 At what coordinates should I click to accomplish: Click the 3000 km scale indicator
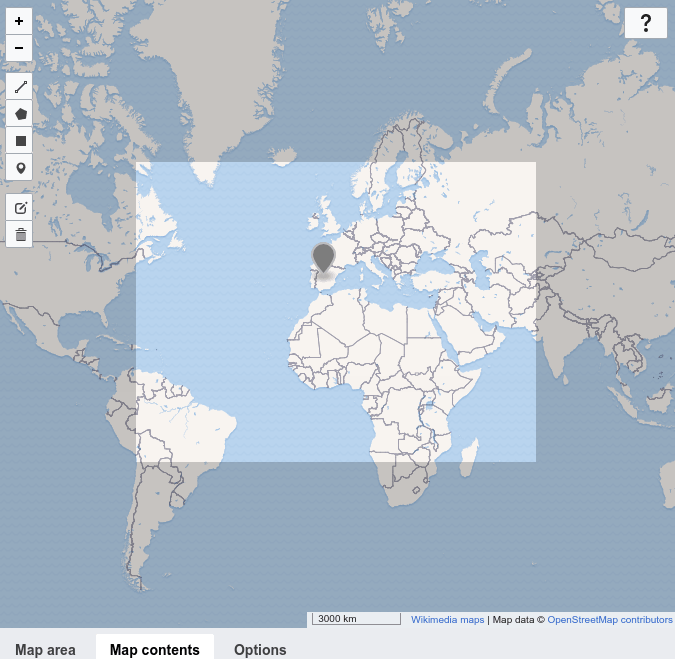coord(356,619)
